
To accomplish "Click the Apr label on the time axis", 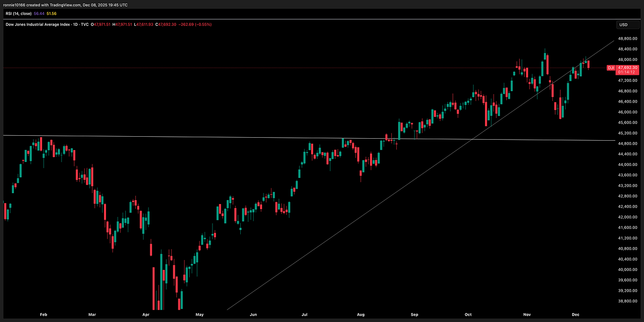I will coord(146,315).
